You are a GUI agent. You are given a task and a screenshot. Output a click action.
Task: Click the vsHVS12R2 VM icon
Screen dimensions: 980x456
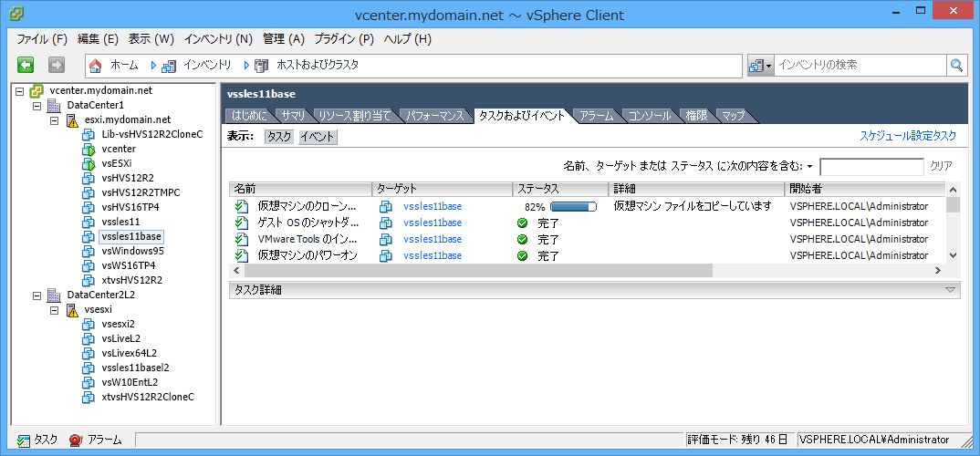pyautogui.click(x=89, y=178)
